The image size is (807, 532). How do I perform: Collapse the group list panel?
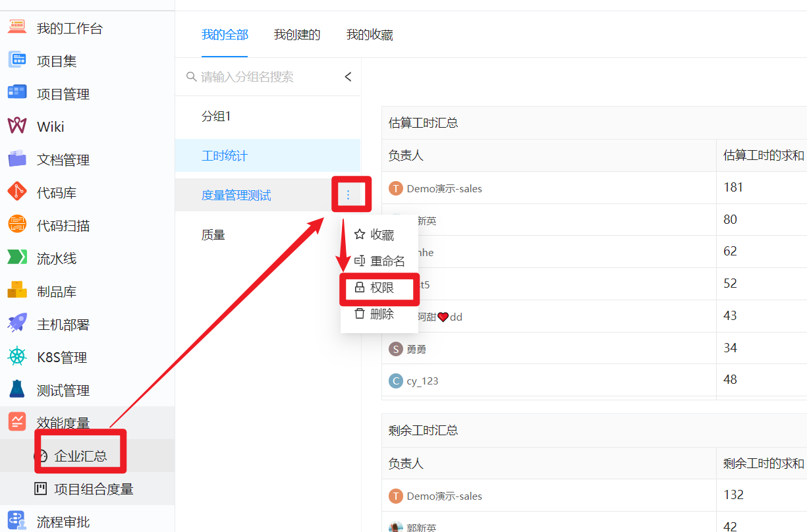pos(348,76)
